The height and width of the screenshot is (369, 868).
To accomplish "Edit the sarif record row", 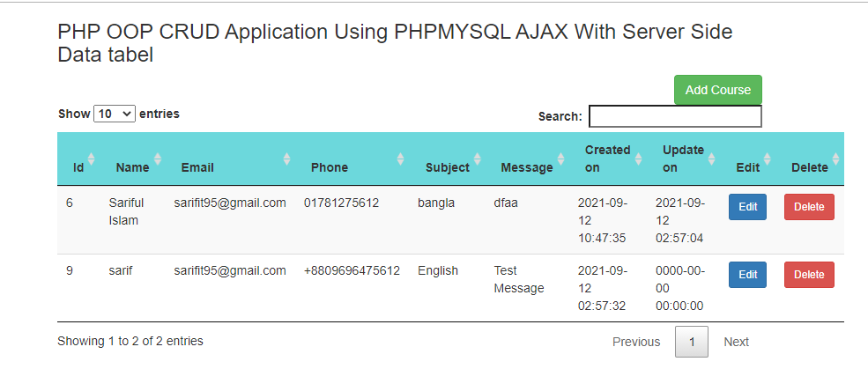I will click(747, 275).
